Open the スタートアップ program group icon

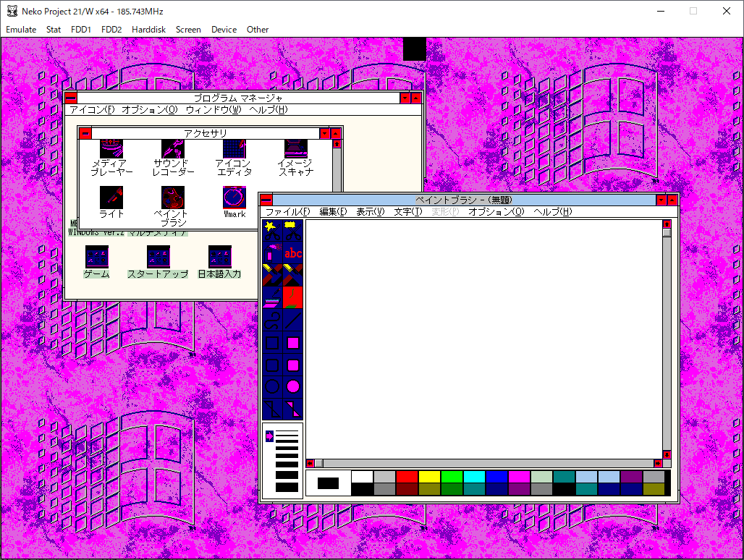coord(158,262)
